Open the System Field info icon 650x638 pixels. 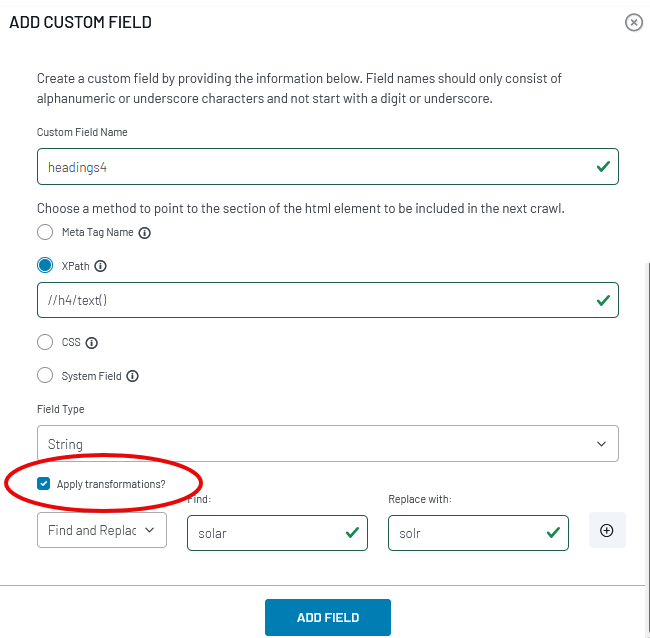tap(132, 376)
